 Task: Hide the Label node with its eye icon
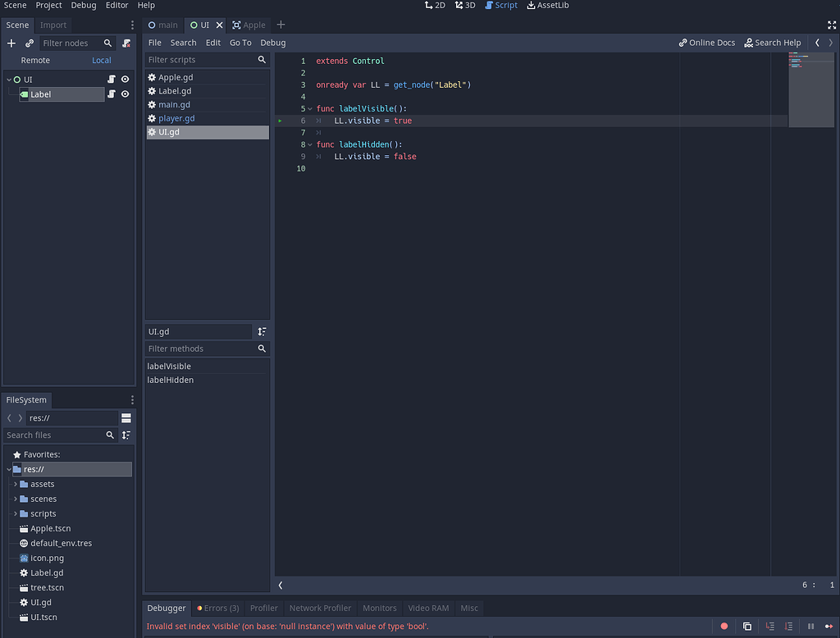point(125,93)
